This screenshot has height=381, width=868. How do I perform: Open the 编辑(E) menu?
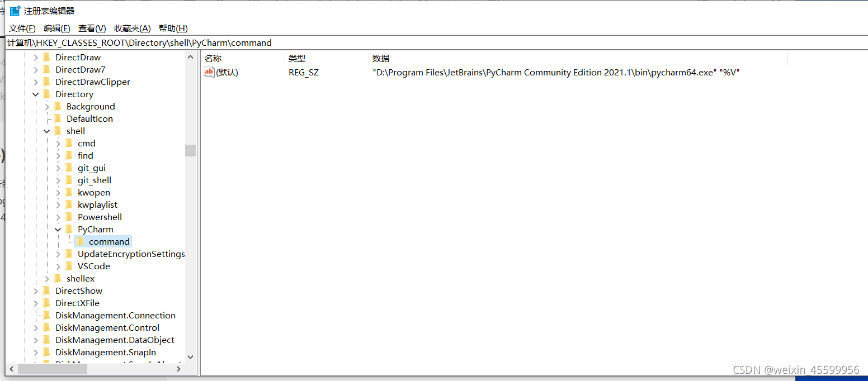click(57, 28)
